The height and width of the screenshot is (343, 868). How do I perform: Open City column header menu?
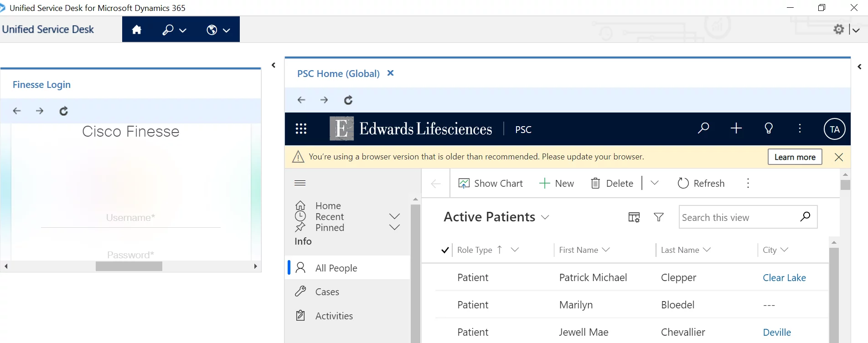point(775,250)
